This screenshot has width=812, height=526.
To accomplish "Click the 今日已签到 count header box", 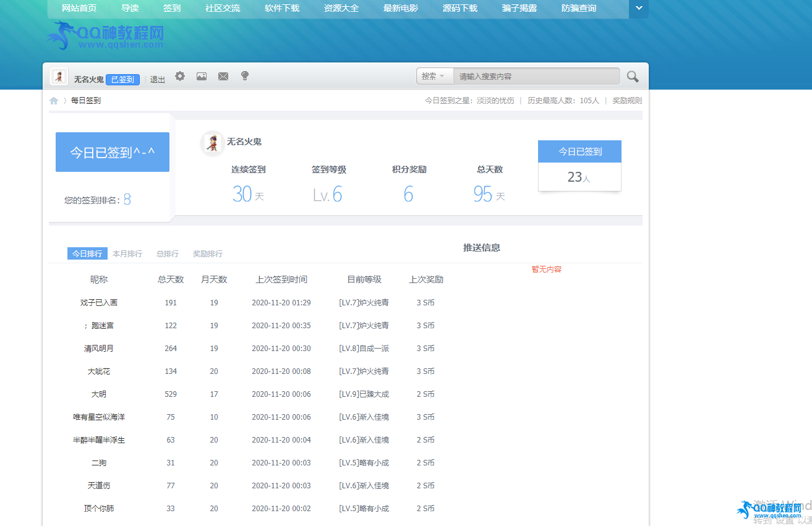I will [x=580, y=151].
